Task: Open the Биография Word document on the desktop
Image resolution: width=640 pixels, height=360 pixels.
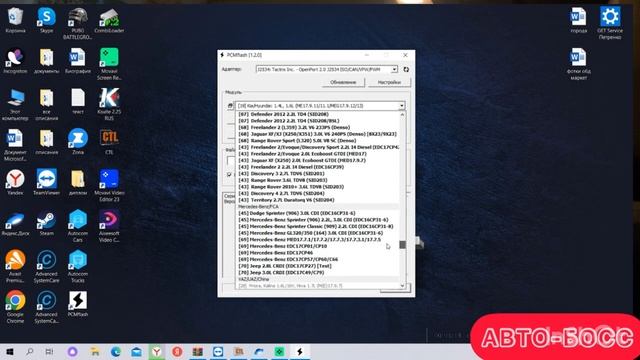Action: 78,61
